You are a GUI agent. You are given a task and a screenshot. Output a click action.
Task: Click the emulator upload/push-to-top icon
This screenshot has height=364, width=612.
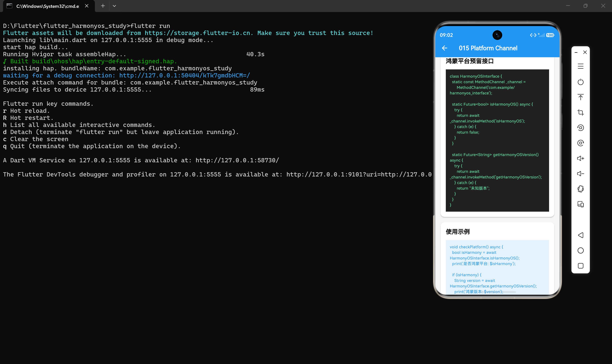[580, 97]
